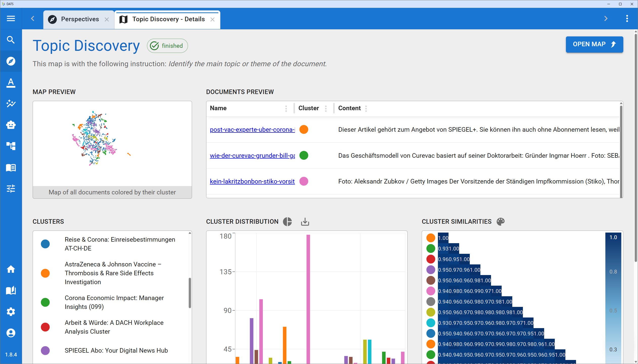638x364 pixels.
Task: Open the Search icon in sidebar
Action: coord(11,40)
